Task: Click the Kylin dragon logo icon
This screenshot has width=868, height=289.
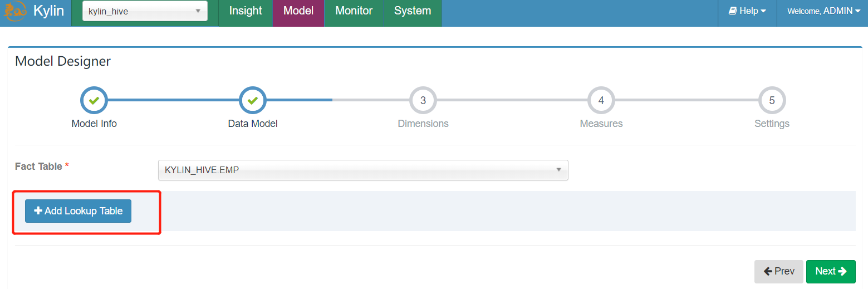Action: point(14,11)
